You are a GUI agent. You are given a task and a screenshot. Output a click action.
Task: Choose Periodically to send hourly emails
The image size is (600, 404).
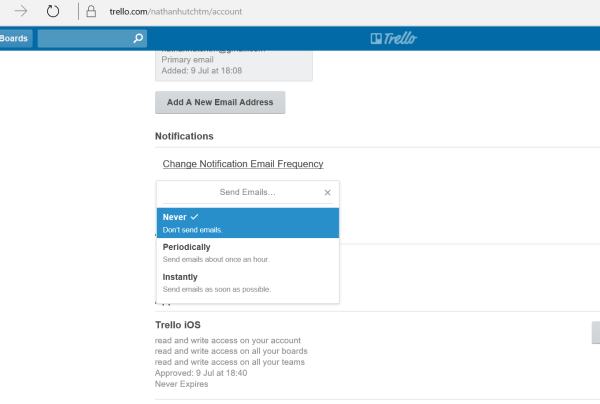coord(247,252)
